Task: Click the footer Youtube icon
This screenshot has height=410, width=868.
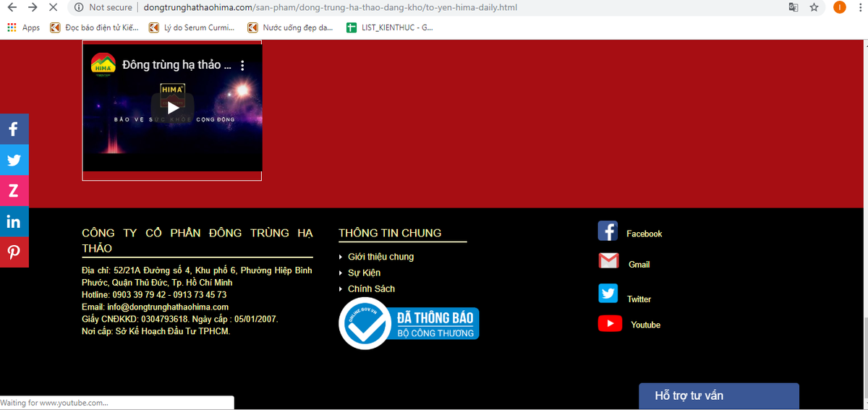Action: click(x=610, y=323)
